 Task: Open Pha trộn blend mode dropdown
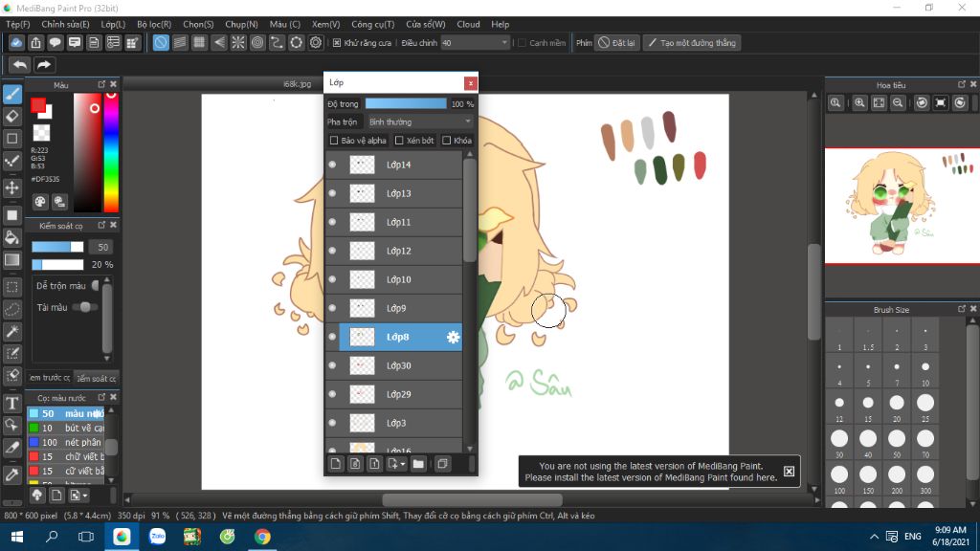tap(420, 121)
